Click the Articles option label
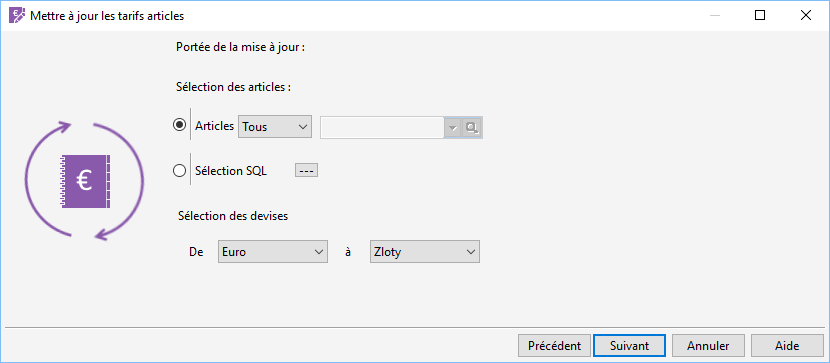The image size is (830, 363). point(214,126)
